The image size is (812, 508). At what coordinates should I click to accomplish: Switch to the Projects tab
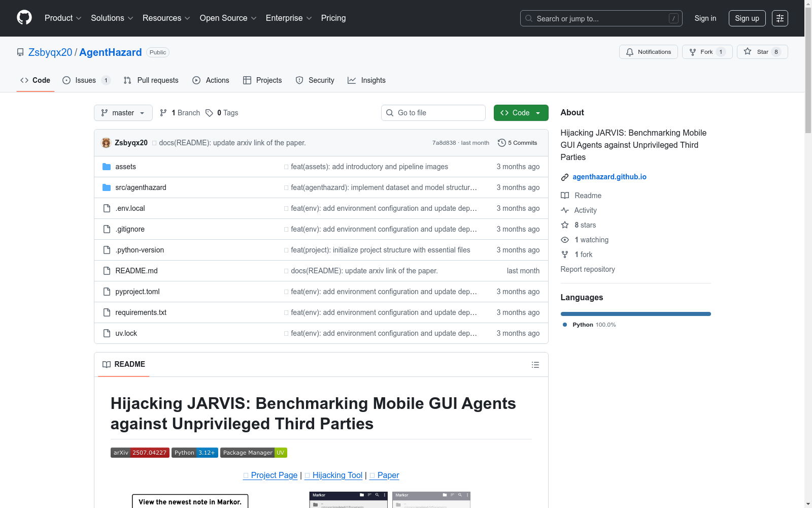[262, 80]
